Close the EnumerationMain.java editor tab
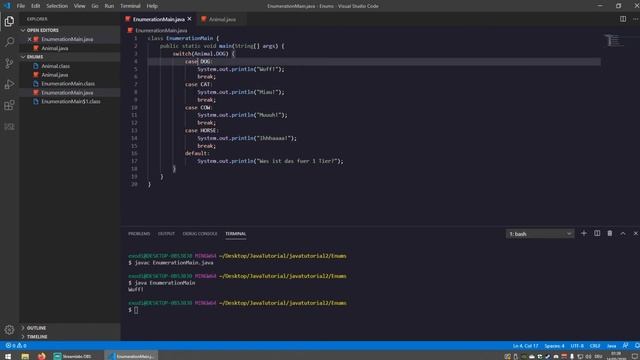Screen dimensions: 640x360 pos(189,19)
